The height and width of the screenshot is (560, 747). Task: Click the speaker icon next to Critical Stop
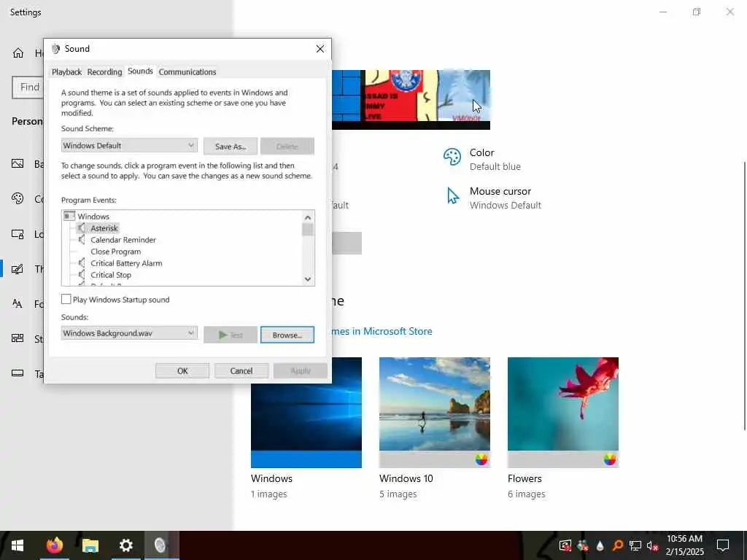point(82,275)
